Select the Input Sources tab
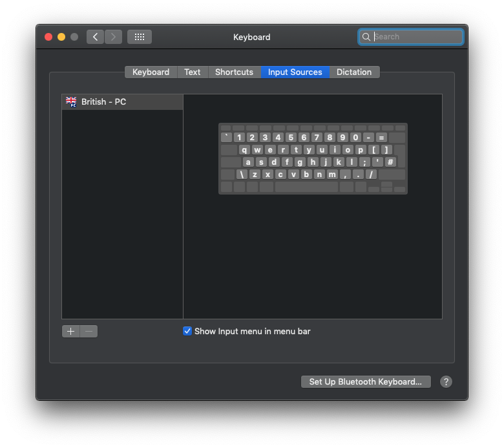This screenshot has width=504, height=448. pos(295,72)
